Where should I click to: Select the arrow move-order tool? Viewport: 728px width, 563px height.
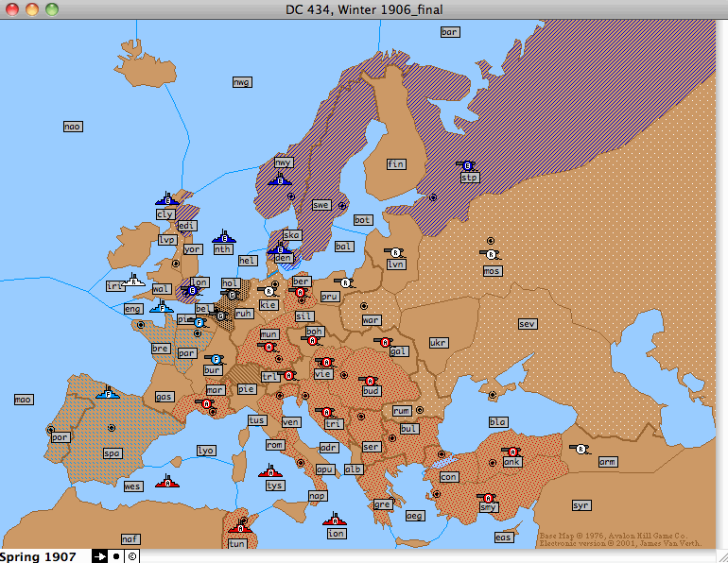[99, 556]
